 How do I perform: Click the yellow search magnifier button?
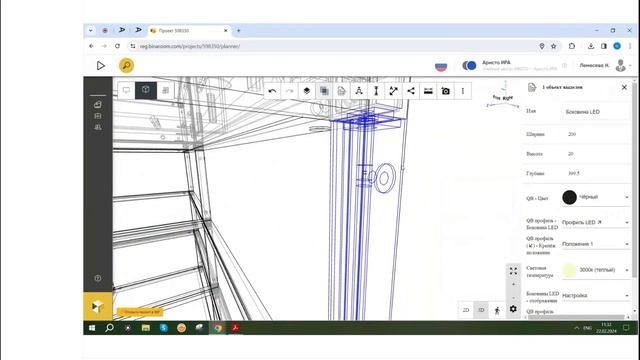point(127,65)
